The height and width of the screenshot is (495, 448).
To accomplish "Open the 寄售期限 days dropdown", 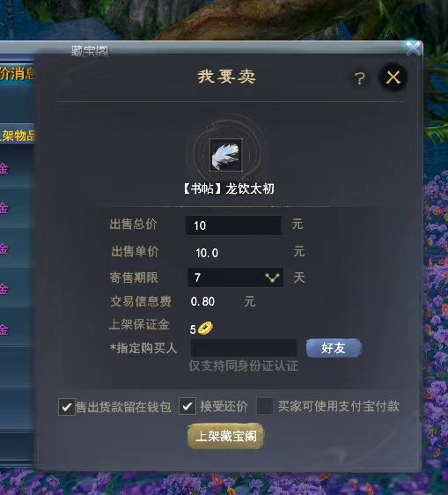I will (235, 277).
